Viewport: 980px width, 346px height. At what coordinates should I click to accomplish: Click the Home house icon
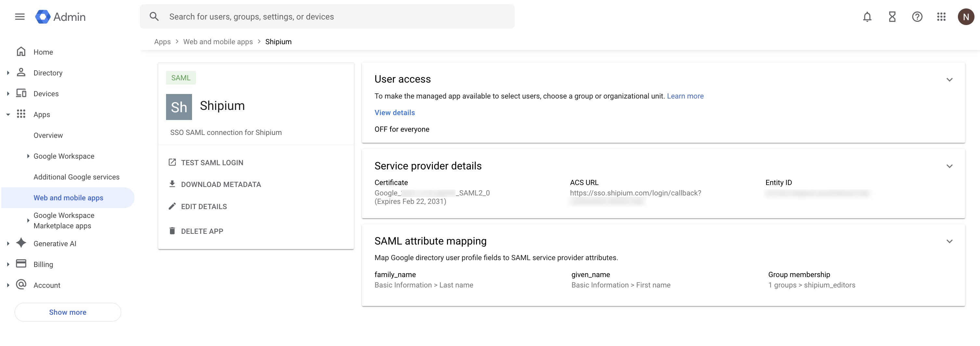point(21,51)
